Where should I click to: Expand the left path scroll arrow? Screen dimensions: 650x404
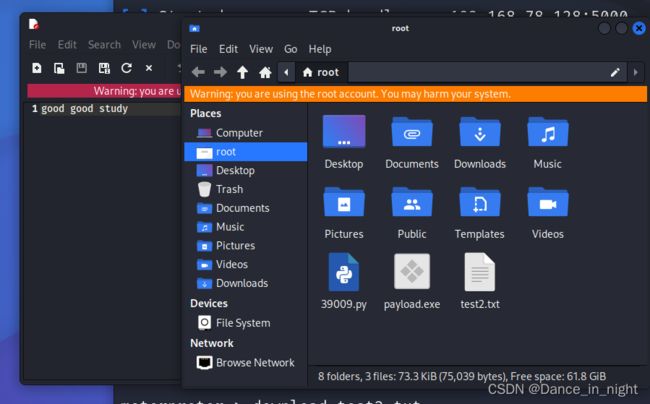[287, 72]
